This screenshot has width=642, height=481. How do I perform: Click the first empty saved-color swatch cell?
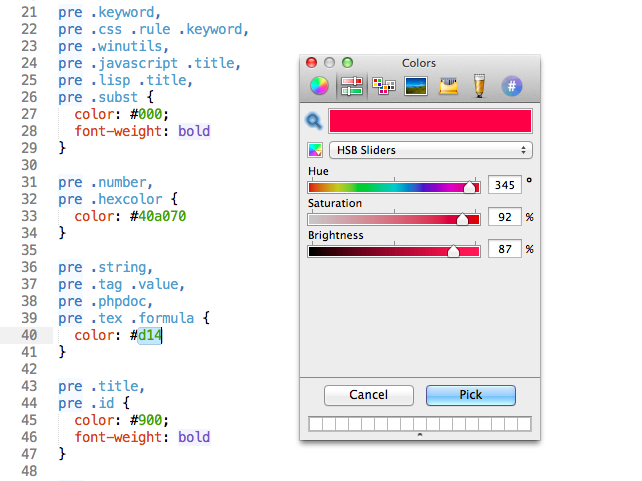click(316, 424)
